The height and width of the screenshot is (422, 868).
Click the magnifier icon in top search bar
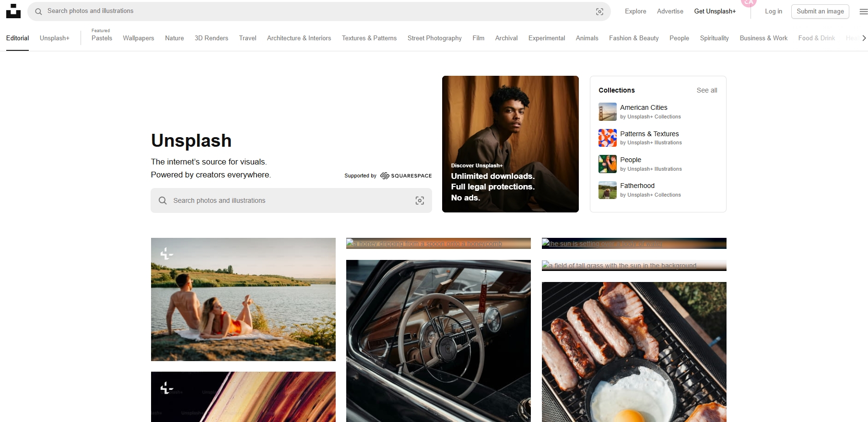pos(38,12)
